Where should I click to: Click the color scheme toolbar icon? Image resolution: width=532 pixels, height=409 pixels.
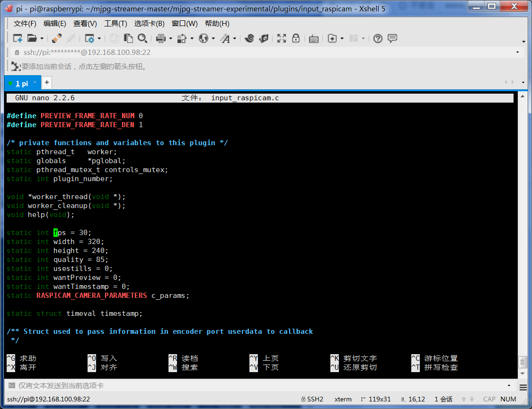[x=182, y=38]
